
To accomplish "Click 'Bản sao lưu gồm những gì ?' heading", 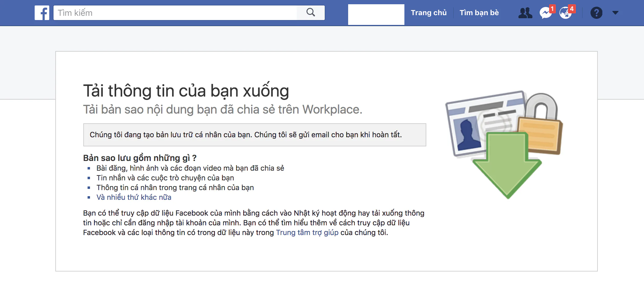I will pos(140,158).
